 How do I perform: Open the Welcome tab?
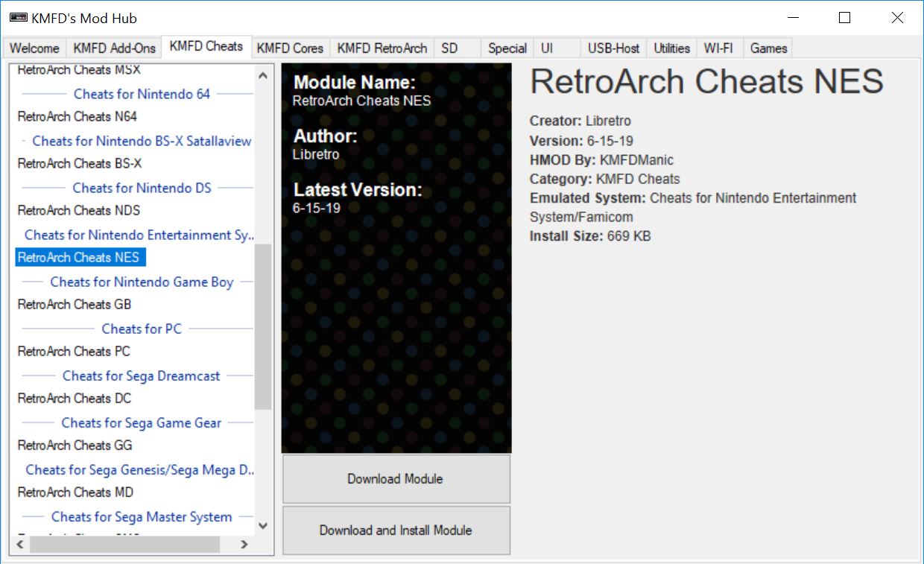point(34,48)
